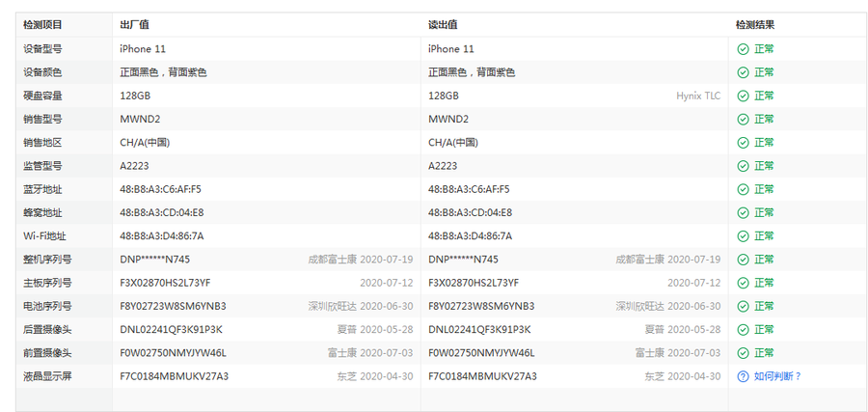Select the 后置摄像头 row label
Screen dimensions: 868x412
[47, 330]
